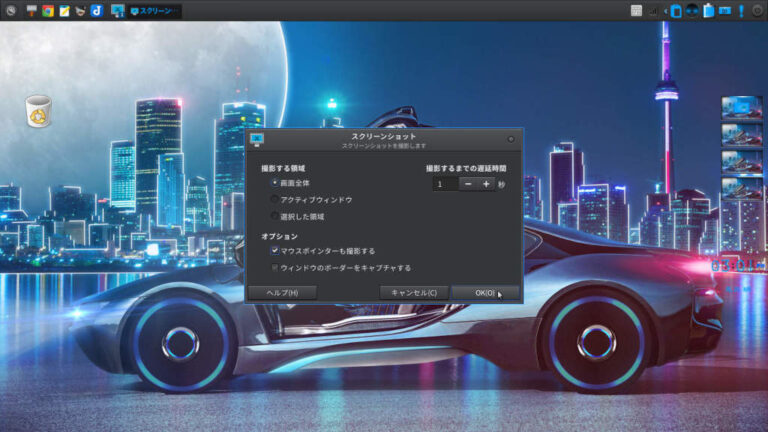Screen dimensions: 768x432
Task: Click the desktop trash can icon
Action: pyautogui.click(x=38, y=111)
